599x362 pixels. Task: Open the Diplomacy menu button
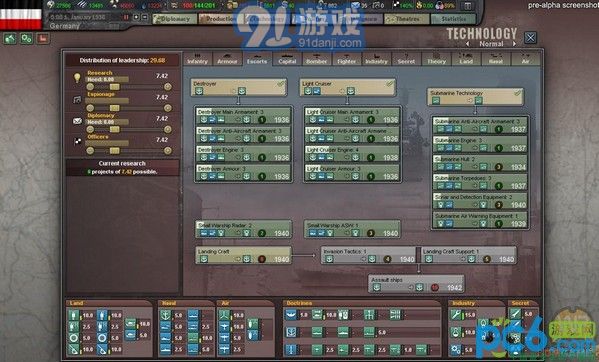coord(175,19)
